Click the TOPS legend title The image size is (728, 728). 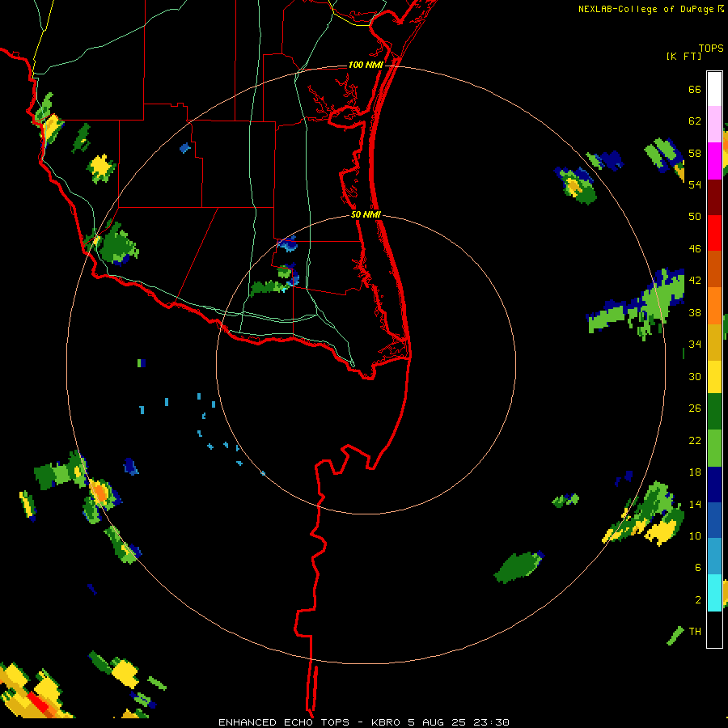pos(711,49)
